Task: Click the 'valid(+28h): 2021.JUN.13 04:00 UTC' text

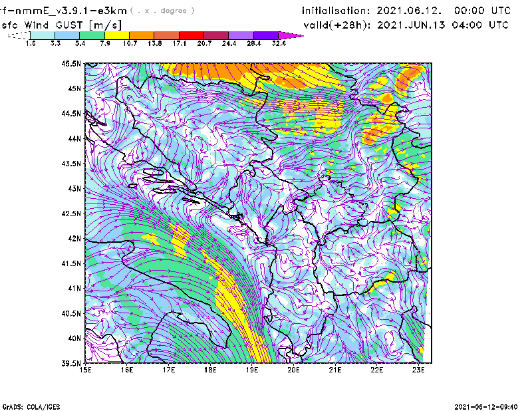Action: click(406, 25)
